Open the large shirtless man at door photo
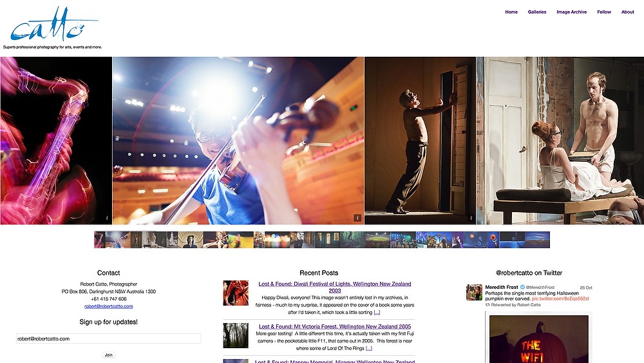This screenshot has height=363, width=644. pos(420,141)
